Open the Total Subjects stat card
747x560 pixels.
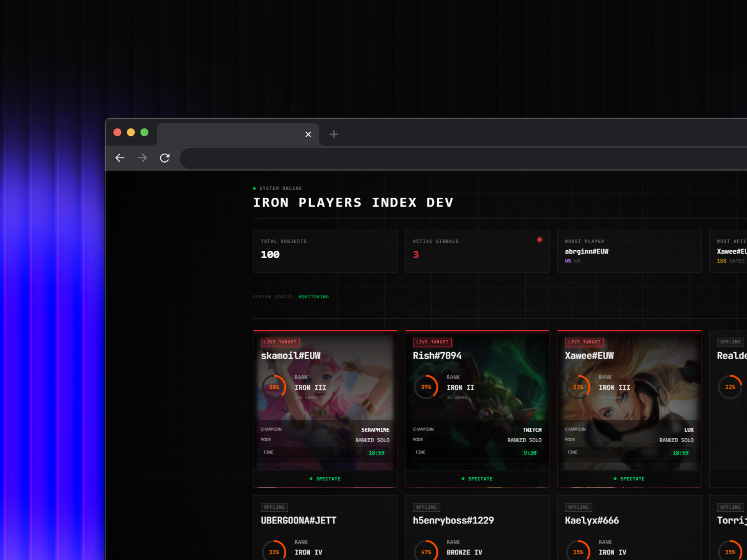point(325,251)
